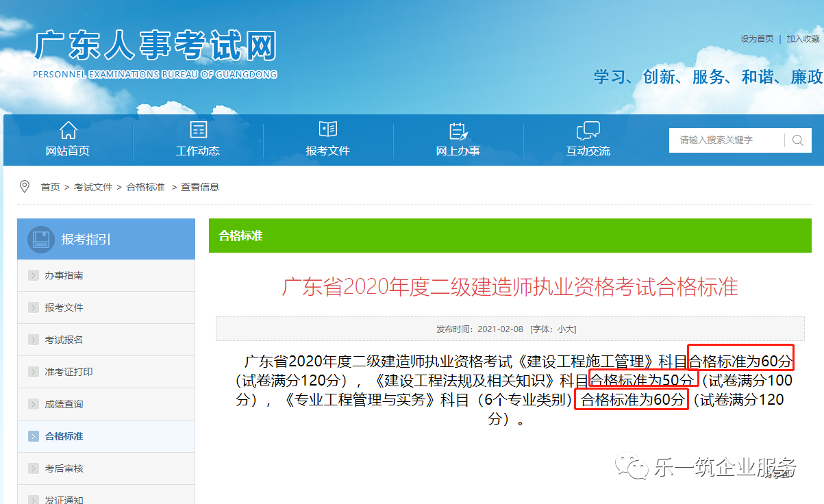Click the 加入收藏 link

[x=803, y=39]
